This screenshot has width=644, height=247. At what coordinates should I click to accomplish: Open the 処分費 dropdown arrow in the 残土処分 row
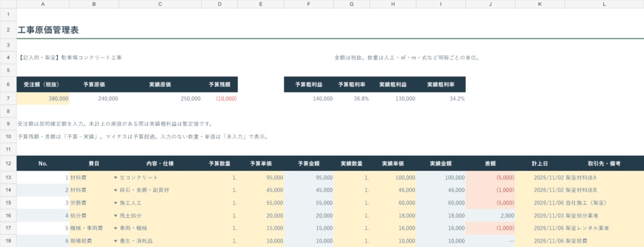point(116,215)
